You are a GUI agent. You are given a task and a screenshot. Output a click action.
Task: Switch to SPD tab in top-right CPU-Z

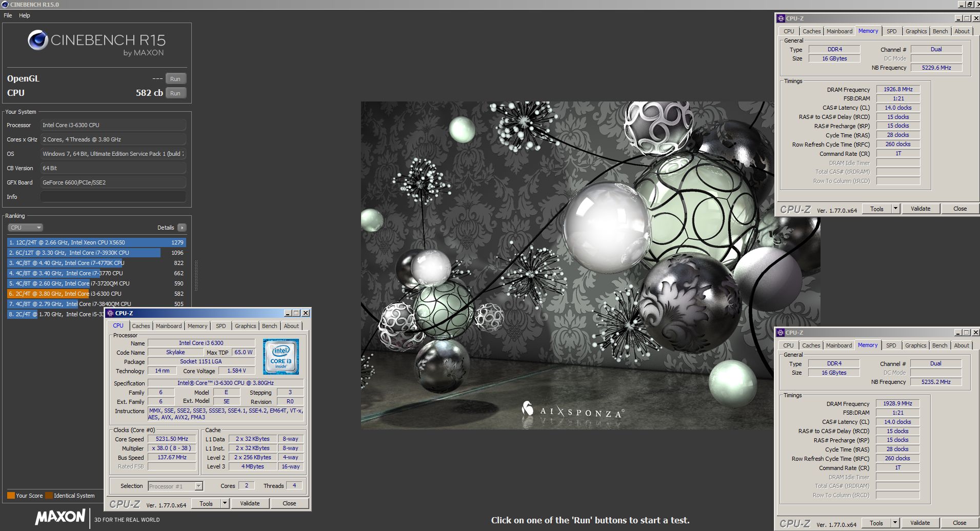pyautogui.click(x=892, y=31)
